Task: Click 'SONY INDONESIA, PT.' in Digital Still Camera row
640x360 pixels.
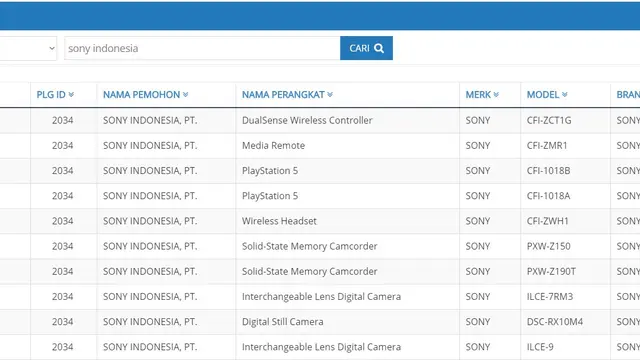Action: 150,322
